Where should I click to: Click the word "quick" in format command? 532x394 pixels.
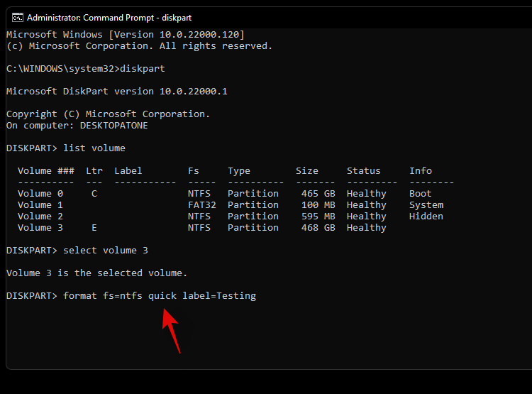(162, 296)
